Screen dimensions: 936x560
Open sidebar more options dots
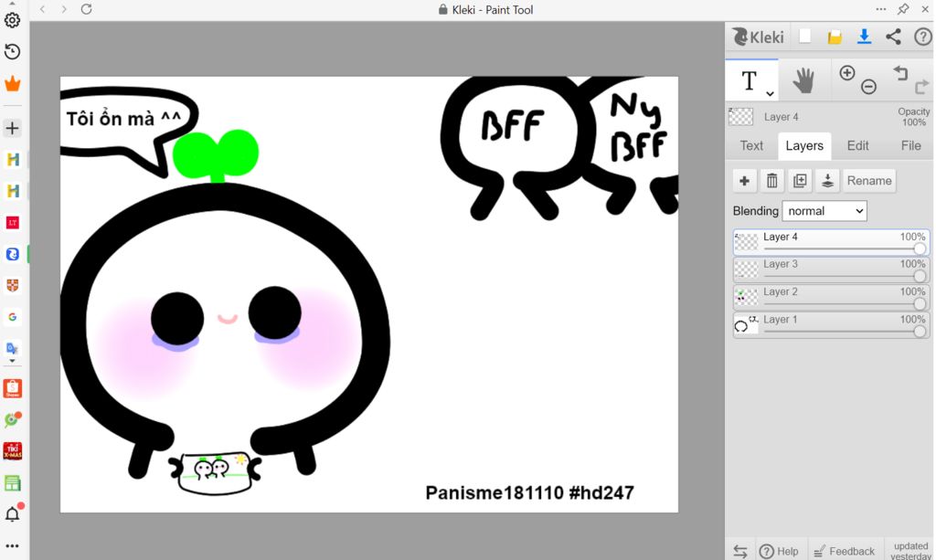tap(12, 545)
